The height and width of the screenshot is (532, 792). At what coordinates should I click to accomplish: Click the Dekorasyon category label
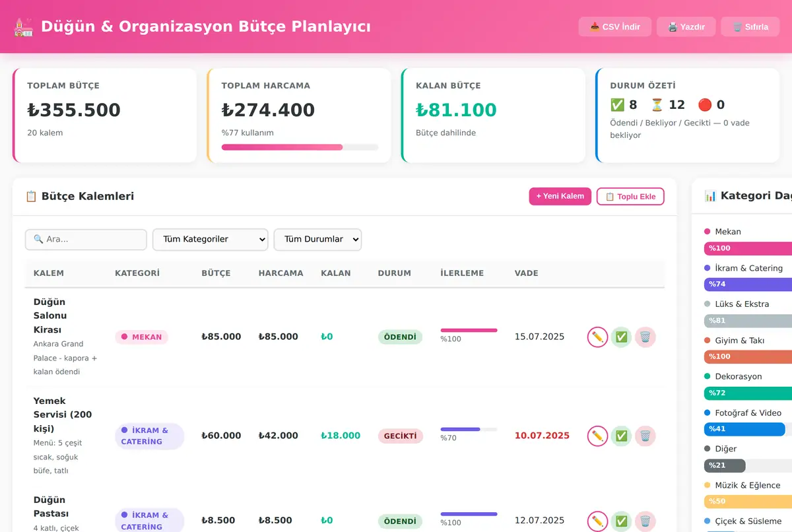tap(738, 376)
